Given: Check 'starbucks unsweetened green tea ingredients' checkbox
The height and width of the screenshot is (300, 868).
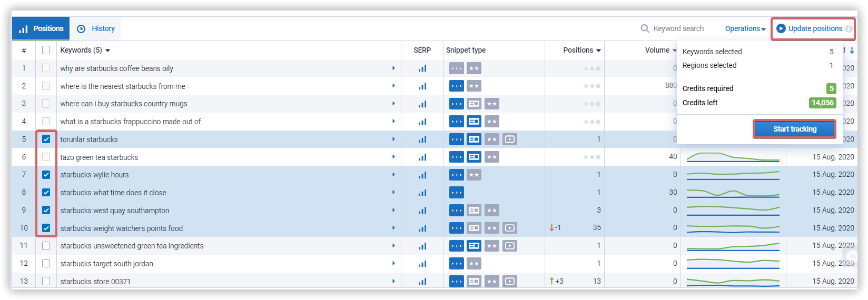Looking at the screenshot, I should coord(46,246).
